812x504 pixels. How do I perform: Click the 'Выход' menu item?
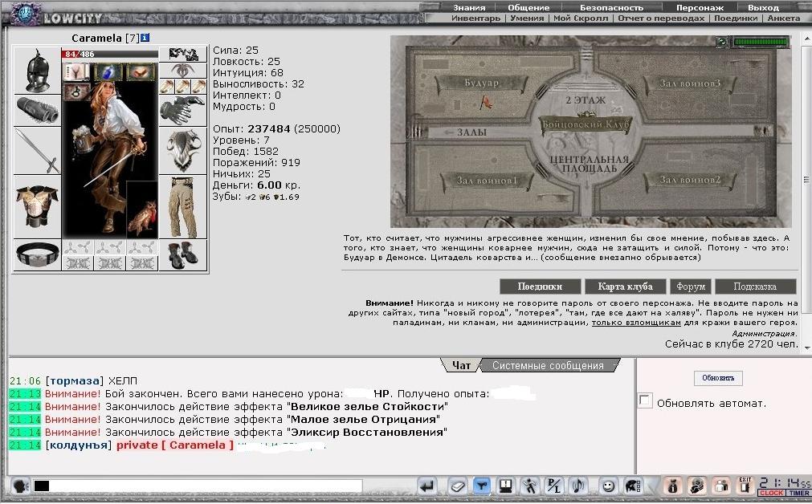tap(763, 7)
